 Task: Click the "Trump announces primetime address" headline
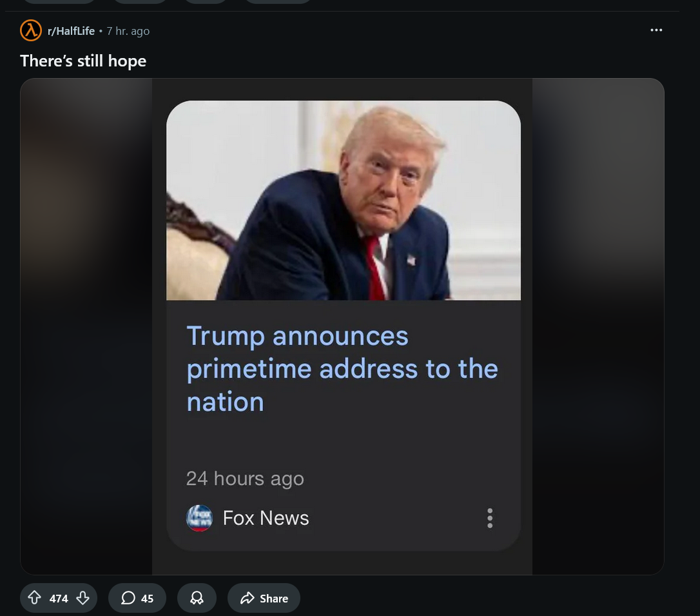coord(342,368)
